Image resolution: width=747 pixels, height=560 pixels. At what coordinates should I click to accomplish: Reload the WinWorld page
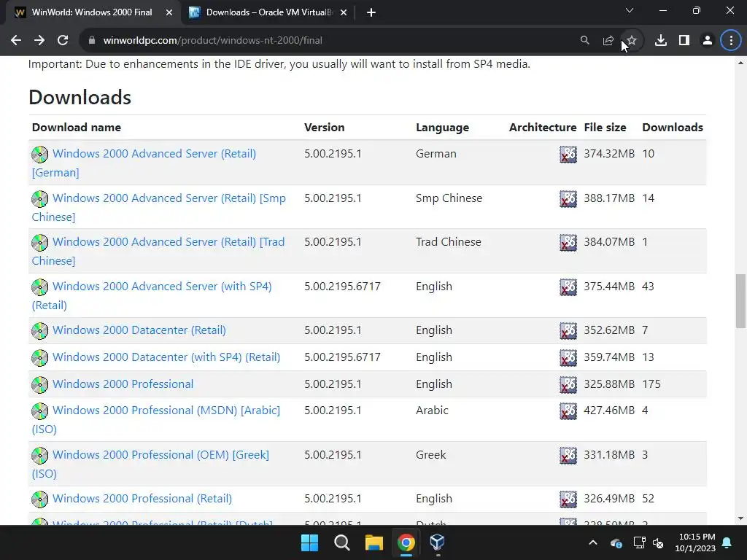[63, 41]
